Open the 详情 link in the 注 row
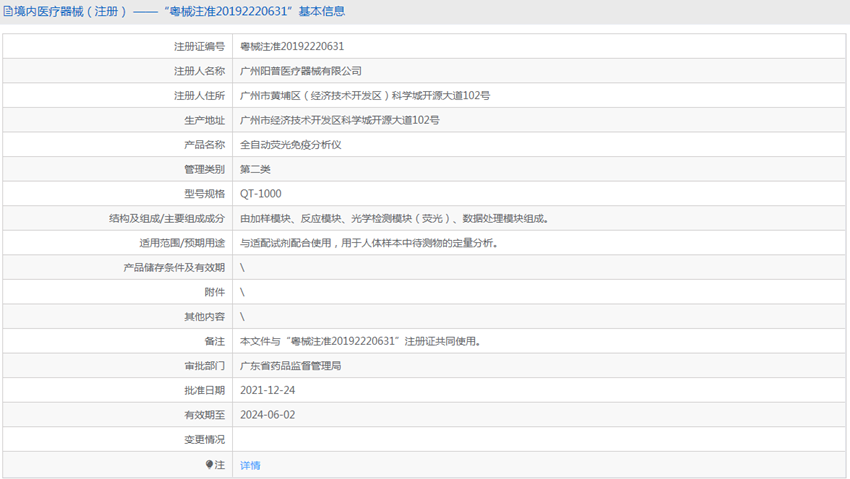 coord(250,465)
